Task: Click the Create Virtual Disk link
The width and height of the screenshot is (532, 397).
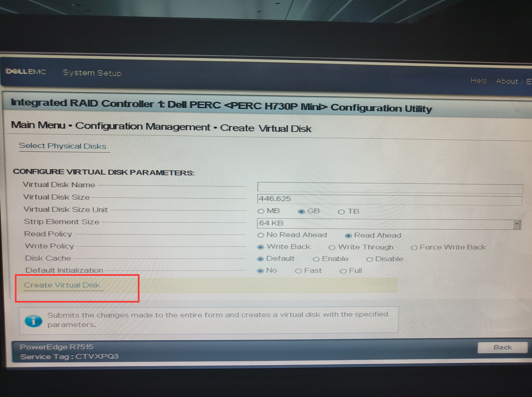Action: [62, 285]
